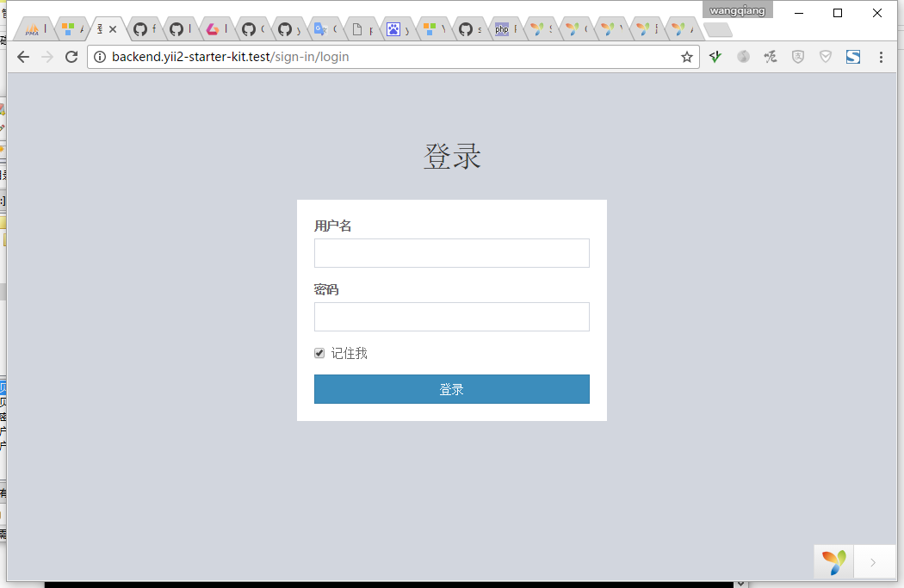This screenshot has width=904, height=588.
Task: Click the grey globe extension icon
Action: [743, 57]
